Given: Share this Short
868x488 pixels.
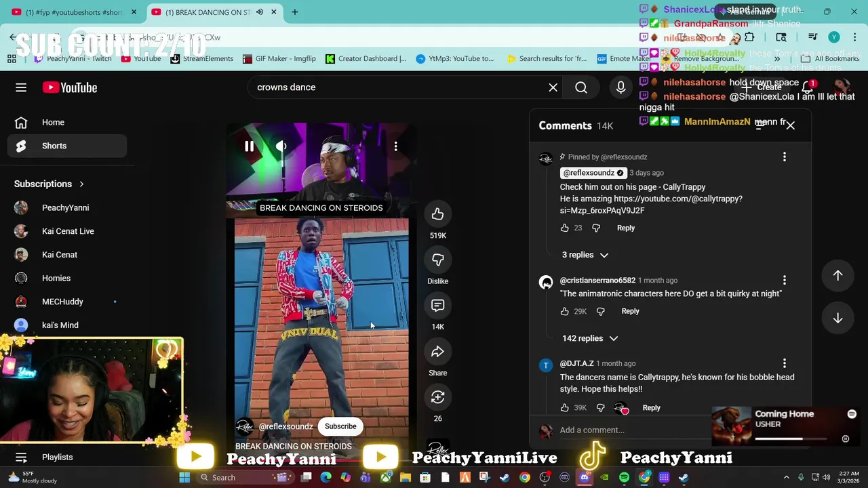Looking at the screenshot, I should 437,352.
